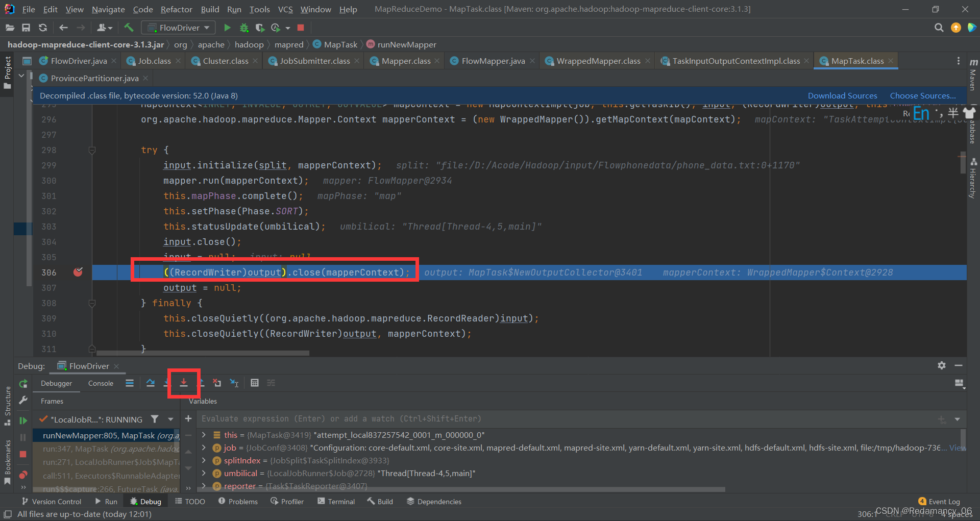
Task: Click the Download Sources link
Action: click(842, 95)
